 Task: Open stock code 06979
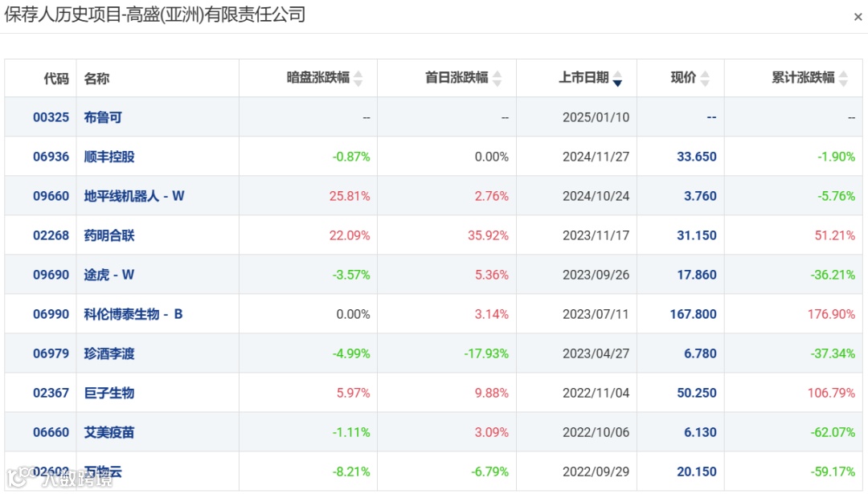pyautogui.click(x=51, y=353)
